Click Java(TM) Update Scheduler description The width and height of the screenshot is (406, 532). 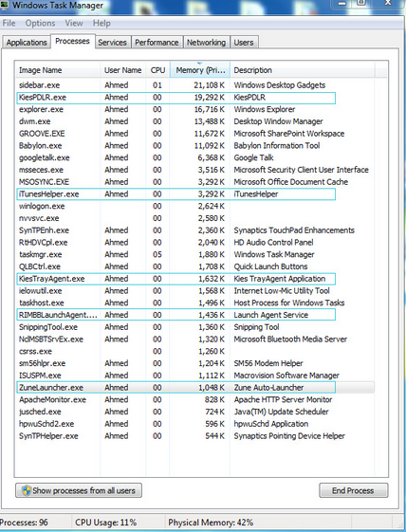[x=281, y=412]
